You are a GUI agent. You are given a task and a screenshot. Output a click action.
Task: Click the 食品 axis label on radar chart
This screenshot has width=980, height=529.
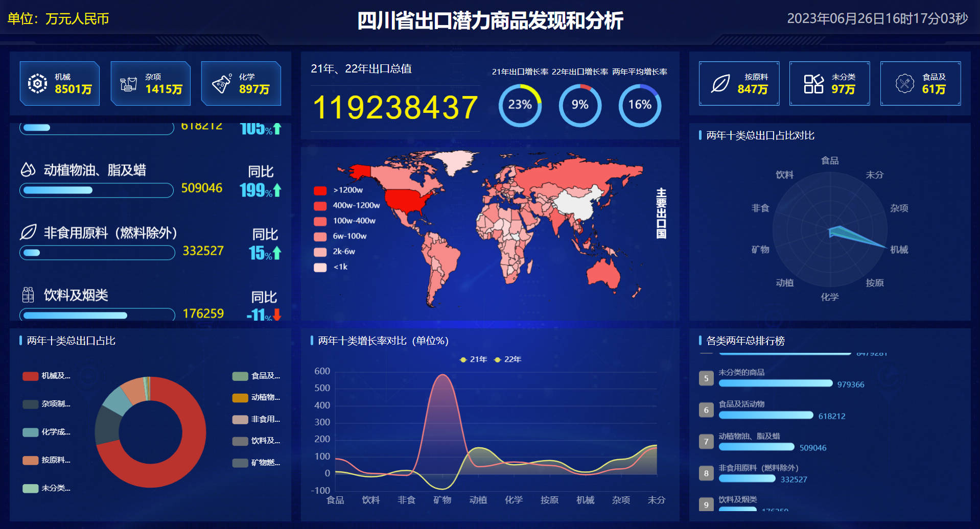[x=830, y=160]
